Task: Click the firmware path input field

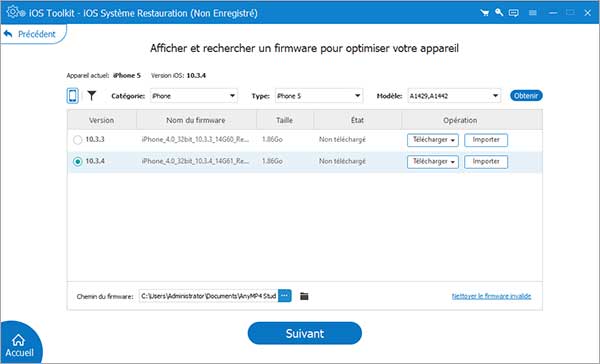Action: pos(208,295)
